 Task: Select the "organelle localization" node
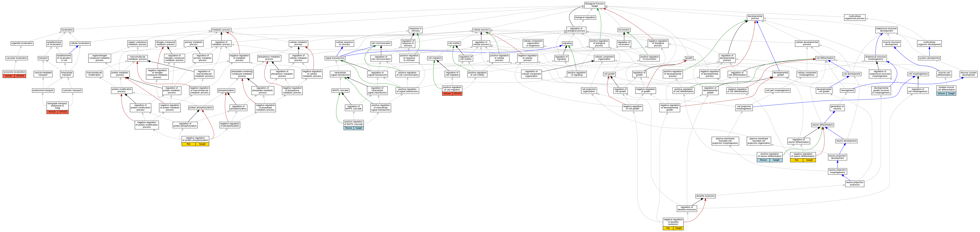(x=22, y=43)
